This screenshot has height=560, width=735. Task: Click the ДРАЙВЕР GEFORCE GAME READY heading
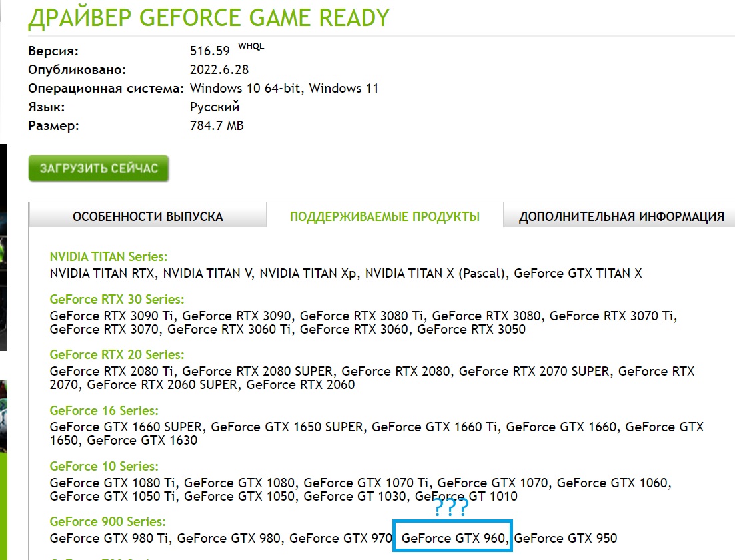pos(209,18)
